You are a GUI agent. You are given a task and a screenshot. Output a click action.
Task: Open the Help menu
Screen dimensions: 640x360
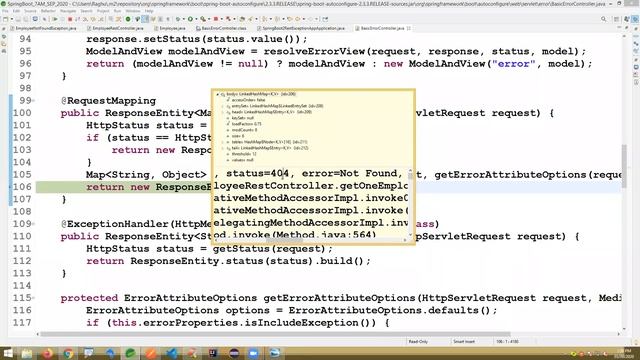149,11
